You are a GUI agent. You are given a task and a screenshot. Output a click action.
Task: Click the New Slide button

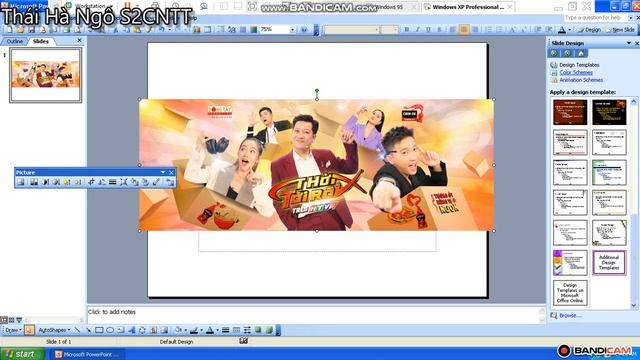pyautogui.click(x=619, y=29)
